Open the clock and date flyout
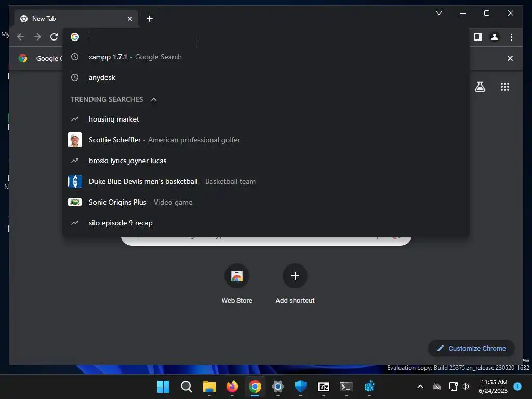The image size is (532, 399). [493, 387]
